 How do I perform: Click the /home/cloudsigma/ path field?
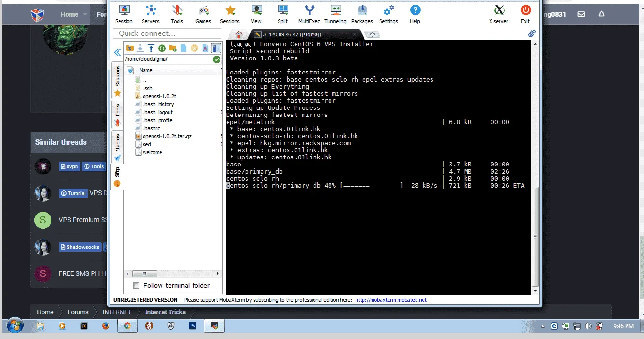[168, 59]
